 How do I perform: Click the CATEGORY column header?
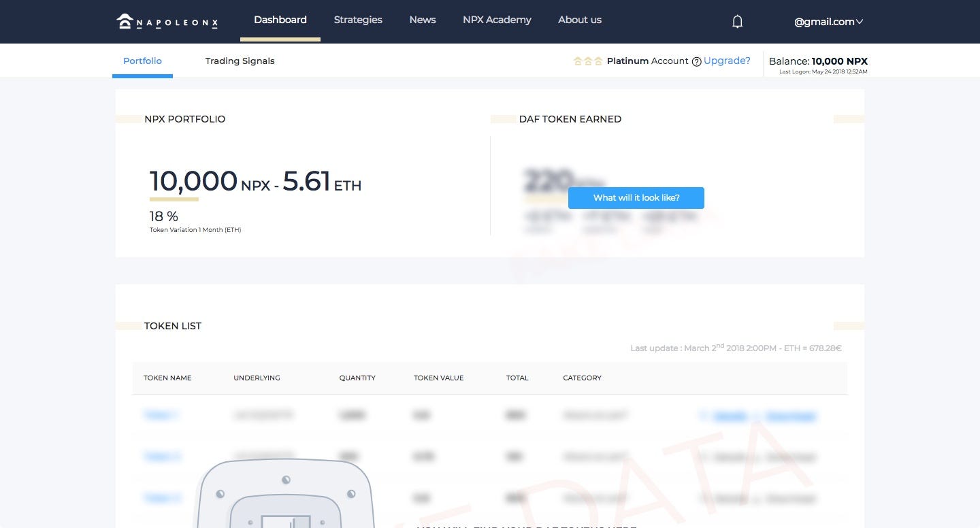582,378
